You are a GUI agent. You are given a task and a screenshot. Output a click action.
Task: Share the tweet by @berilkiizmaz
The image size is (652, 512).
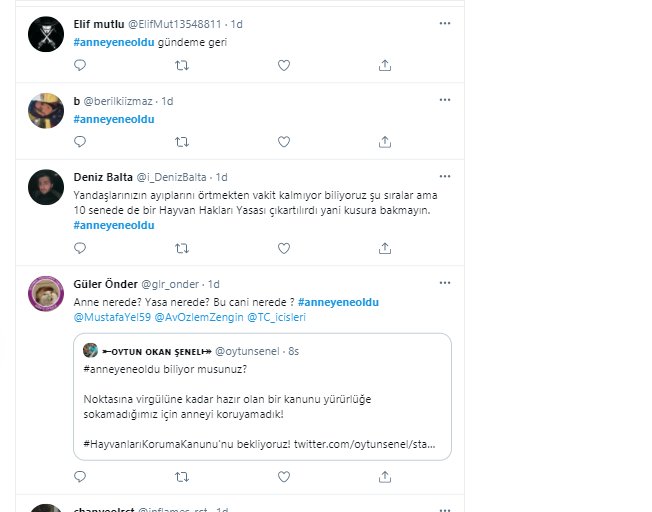click(385, 142)
